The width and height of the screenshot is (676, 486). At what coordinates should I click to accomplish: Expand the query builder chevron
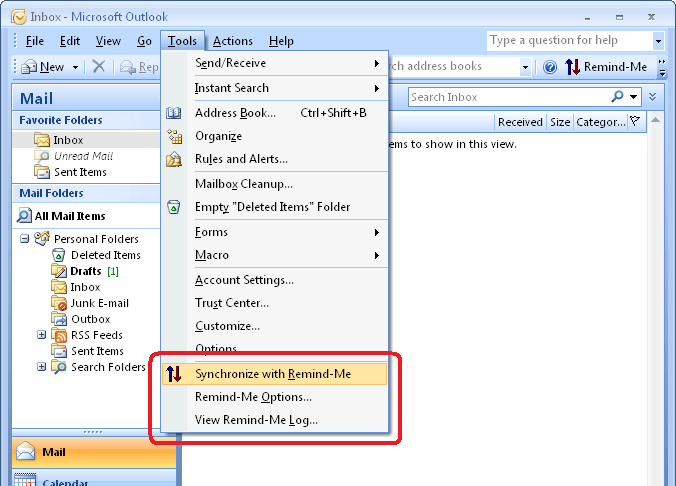pyautogui.click(x=652, y=97)
